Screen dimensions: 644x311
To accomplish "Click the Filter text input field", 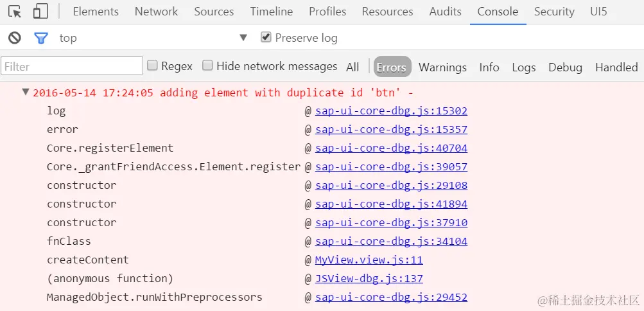I will (72, 66).
